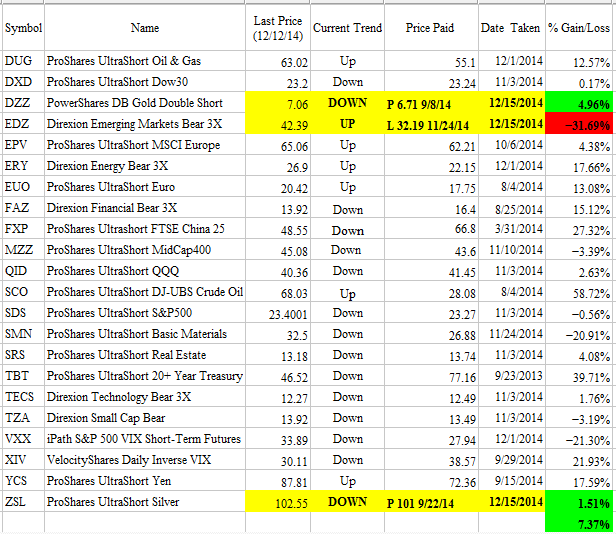
Task: Click the XIV symbol cell
Action: pyautogui.click(x=23, y=460)
